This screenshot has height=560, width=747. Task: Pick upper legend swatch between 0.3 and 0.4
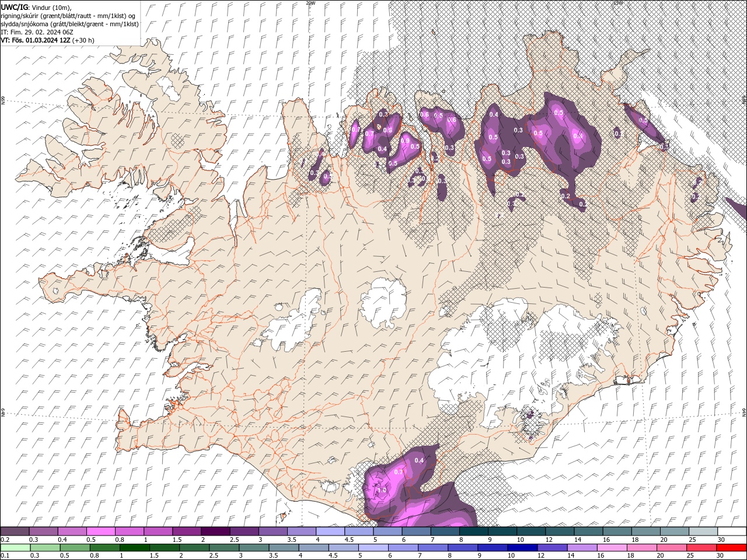[x=43, y=531]
